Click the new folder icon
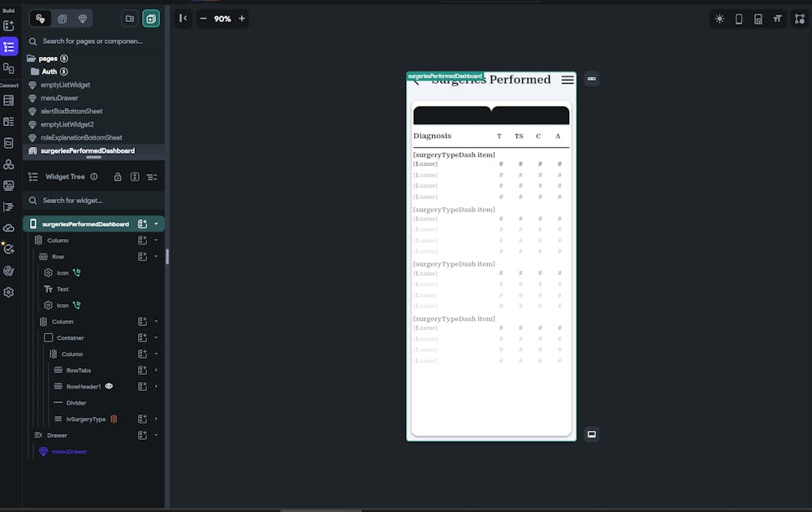Screen dimensions: 812x512 pos(130,19)
